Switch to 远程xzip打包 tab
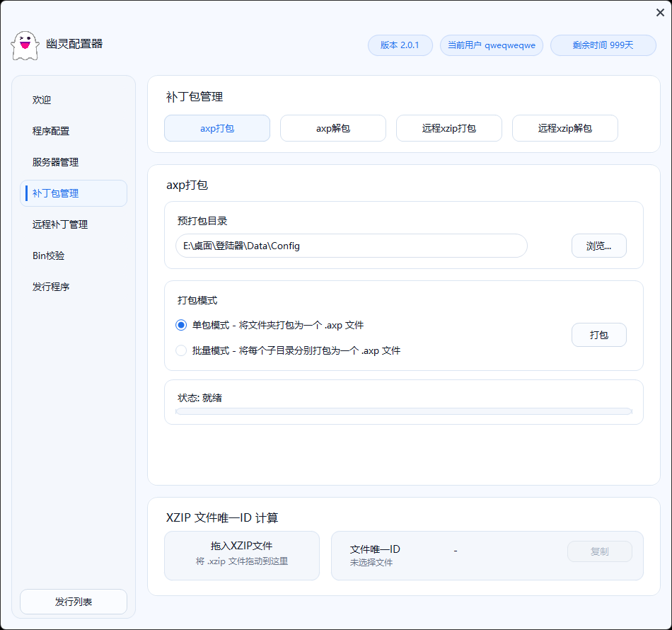The image size is (672, 630). [448, 128]
